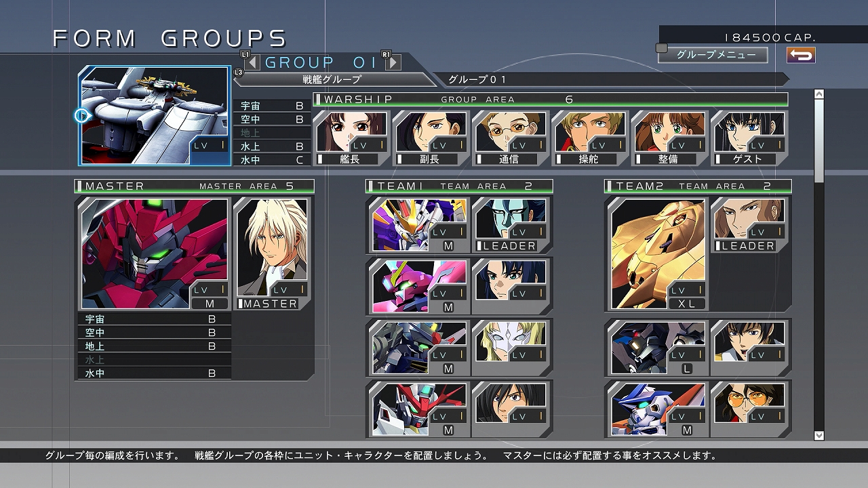Click the right arrow beside GROUP 01

pyautogui.click(x=393, y=62)
